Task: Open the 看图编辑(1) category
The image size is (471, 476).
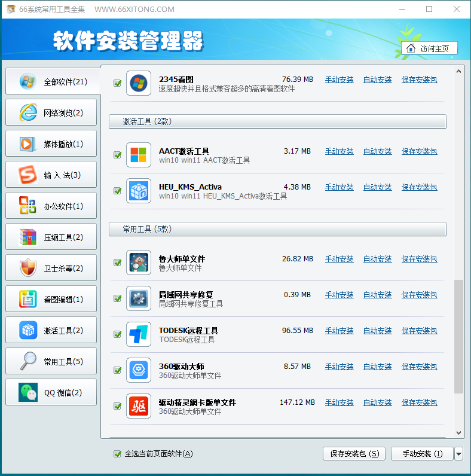Action: pos(51,299)
